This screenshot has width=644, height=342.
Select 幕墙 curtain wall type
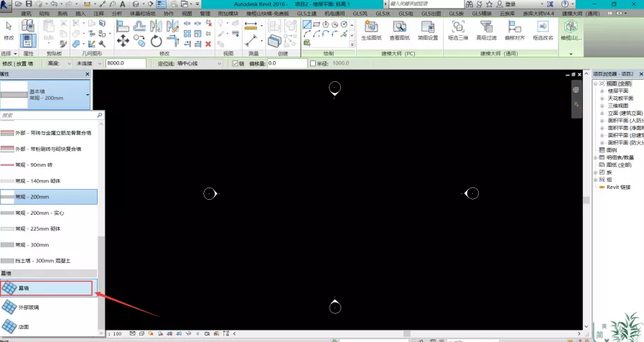click(x=49, y=288)
